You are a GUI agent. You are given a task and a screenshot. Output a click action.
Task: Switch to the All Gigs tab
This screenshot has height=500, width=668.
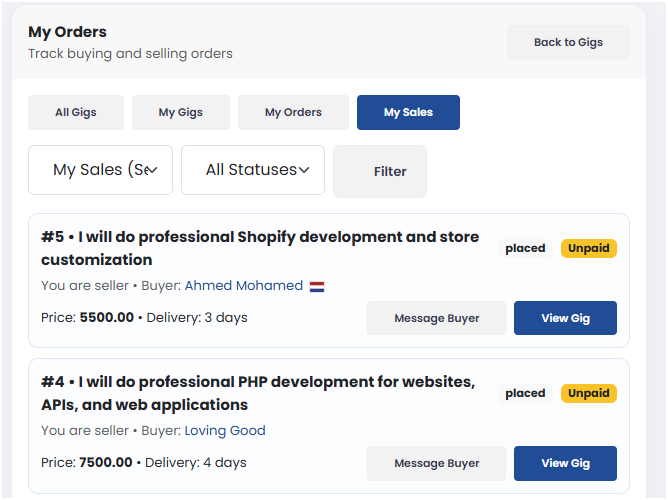[76, 113]
